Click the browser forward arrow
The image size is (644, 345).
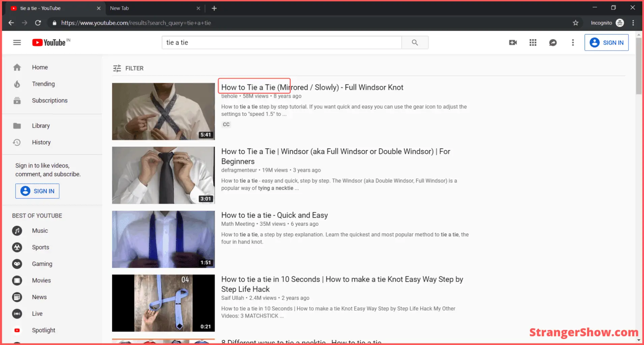(x=24, y=23)
